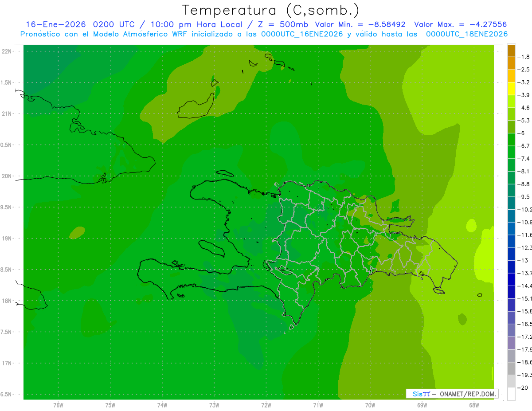Click the 'Valor Max. = -4.27556' readout
The width and height of the screenshot is (532, 411).
tap(460, 24)
